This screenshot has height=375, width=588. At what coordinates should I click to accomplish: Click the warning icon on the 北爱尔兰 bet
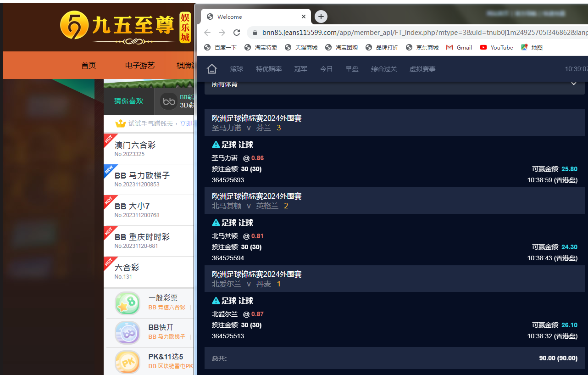point(216,301)
